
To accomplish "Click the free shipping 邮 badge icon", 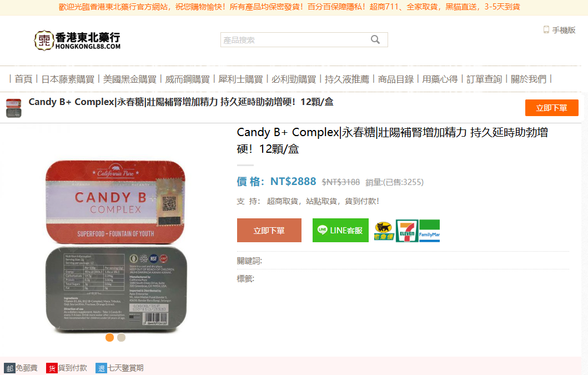I will click(9, 368).
